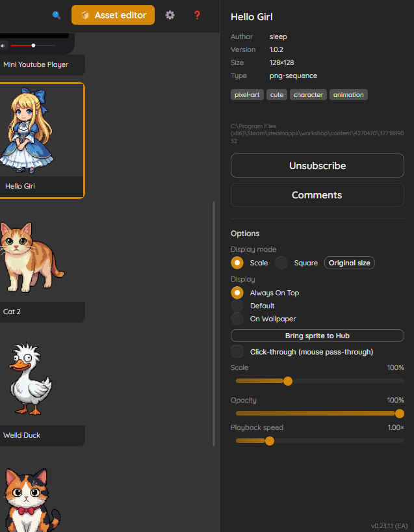Open the settings gear icon
Image resolution: width=414 pixels, height=532 pixels.
coord(170,15)
